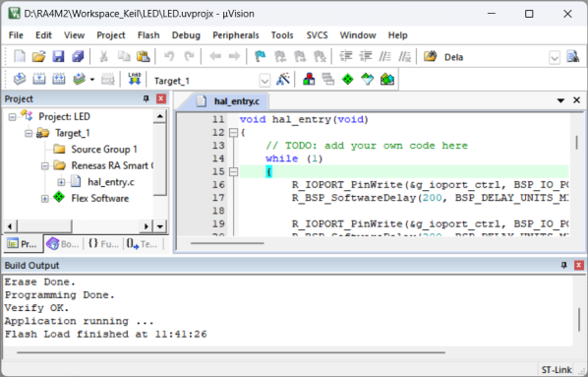588x377 pixels.
Task: Switch to the hal_entry.c editor tab
Action: (x=228, y=101)
